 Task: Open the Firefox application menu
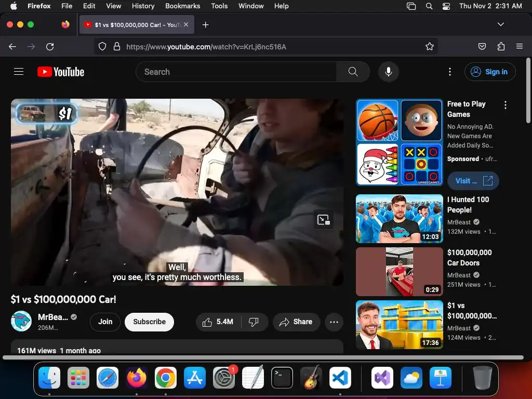click(x=519, y=46)
